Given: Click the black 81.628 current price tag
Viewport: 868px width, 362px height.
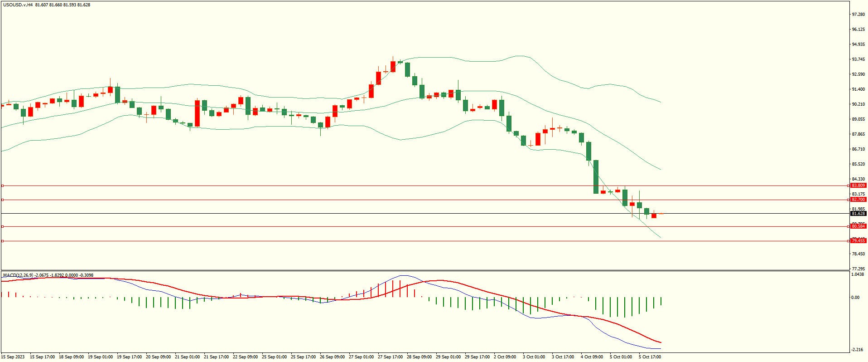Looking at the screenshot, I should (858, 214).
